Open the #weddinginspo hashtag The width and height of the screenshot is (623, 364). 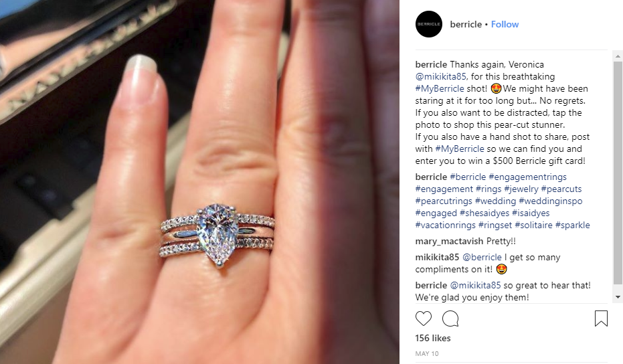(x=551, y=201)
